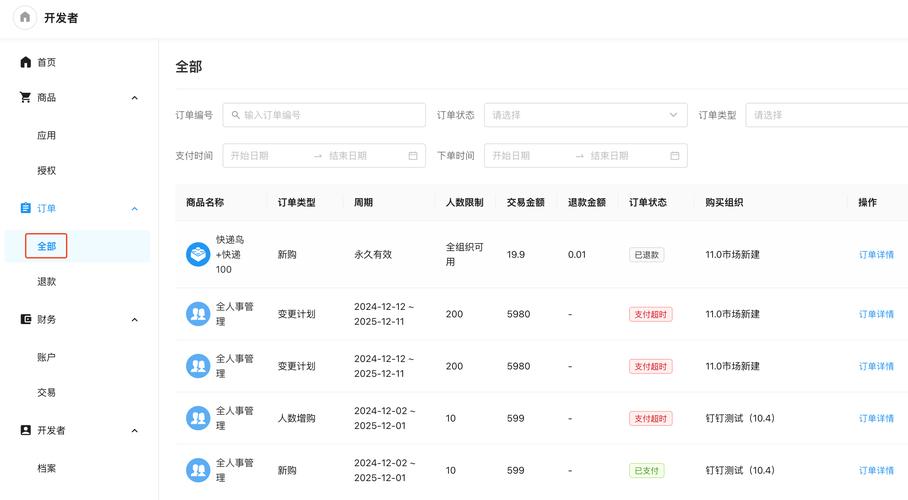
Task: Click the 订单编号 input field
Action: [x=324, y=115]
